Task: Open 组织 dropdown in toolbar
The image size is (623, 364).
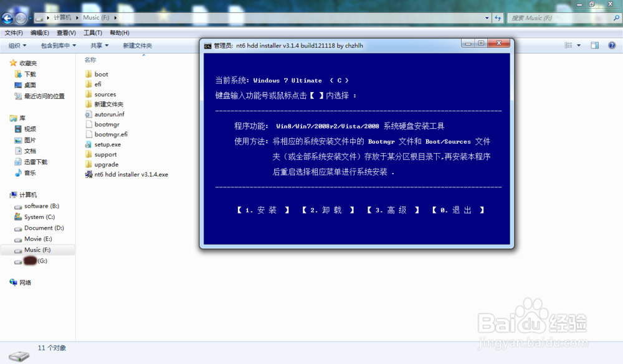Action: (17, 45)
